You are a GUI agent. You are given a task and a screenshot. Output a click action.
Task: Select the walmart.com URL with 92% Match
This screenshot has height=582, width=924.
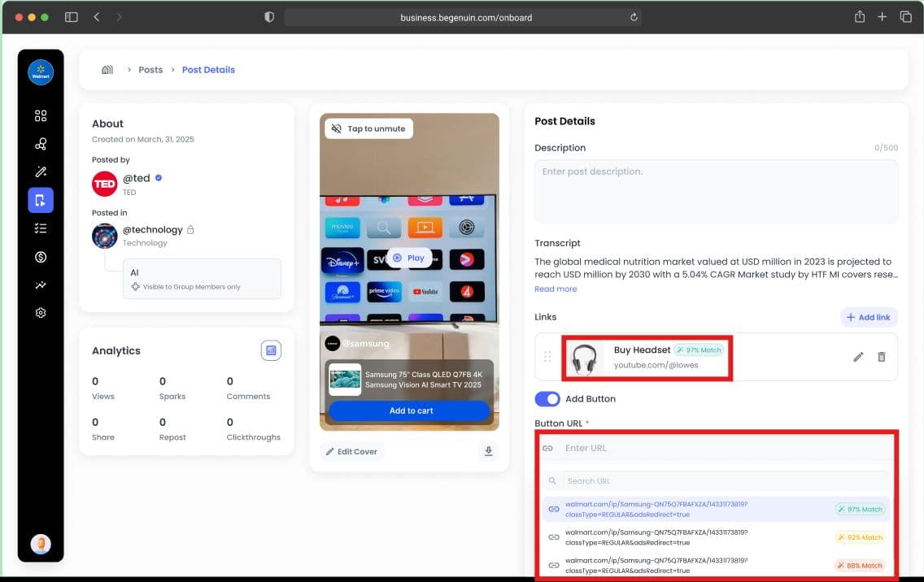[x=716, y=537]
